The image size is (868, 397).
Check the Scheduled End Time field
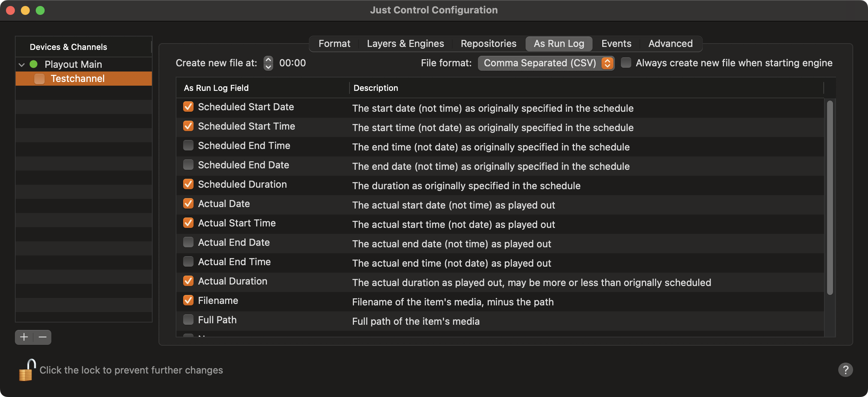point(188,145)
